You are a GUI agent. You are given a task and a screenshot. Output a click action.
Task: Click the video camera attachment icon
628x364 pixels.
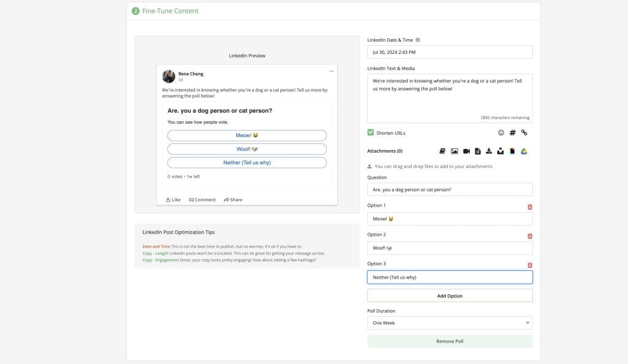click(x=466, y=151)
